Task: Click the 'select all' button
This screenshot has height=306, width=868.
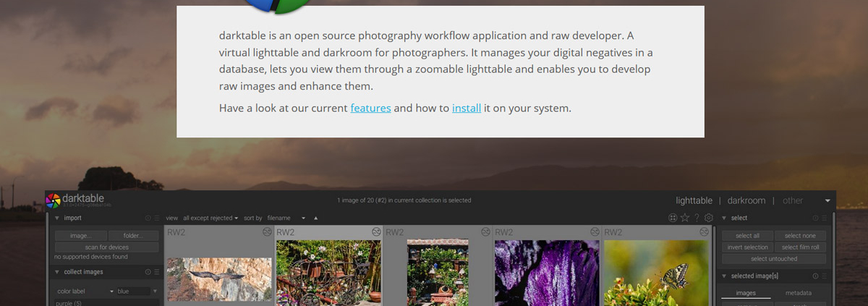Action: point(747,236)
